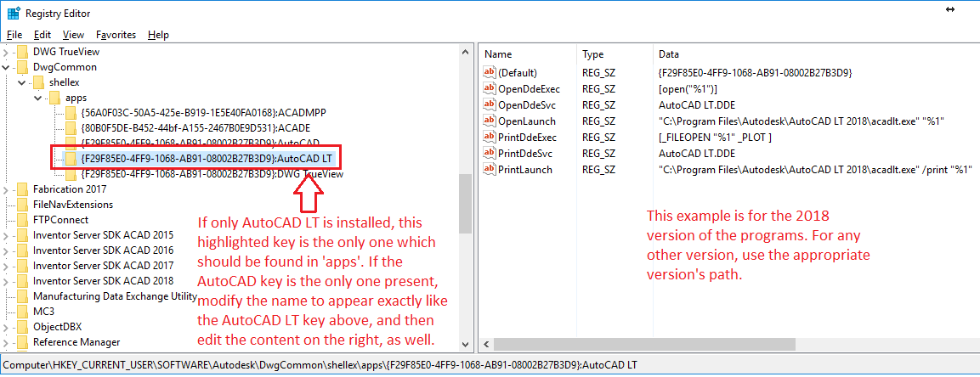The image size is (980, 377).
Task: Click the Inventor Server SDK ACAD 2018 folder icon
Action: coord(22,281)
